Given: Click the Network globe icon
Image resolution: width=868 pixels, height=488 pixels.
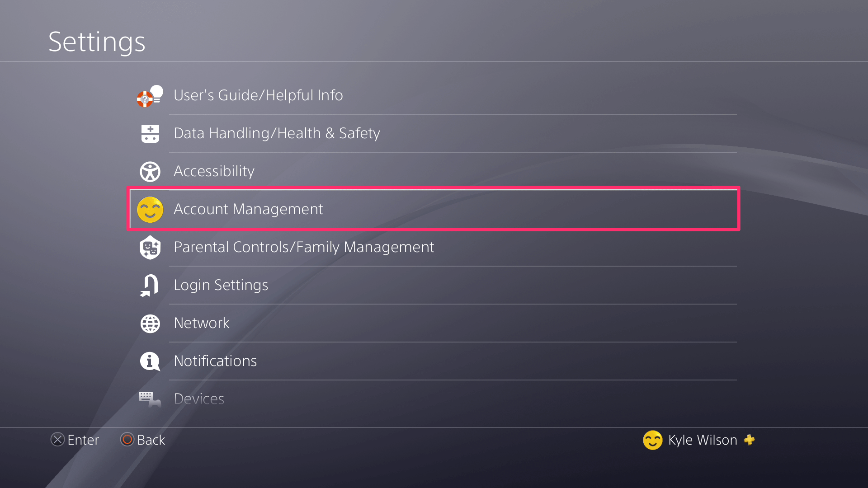Looking at the screenshot, I should coord(150,324).
